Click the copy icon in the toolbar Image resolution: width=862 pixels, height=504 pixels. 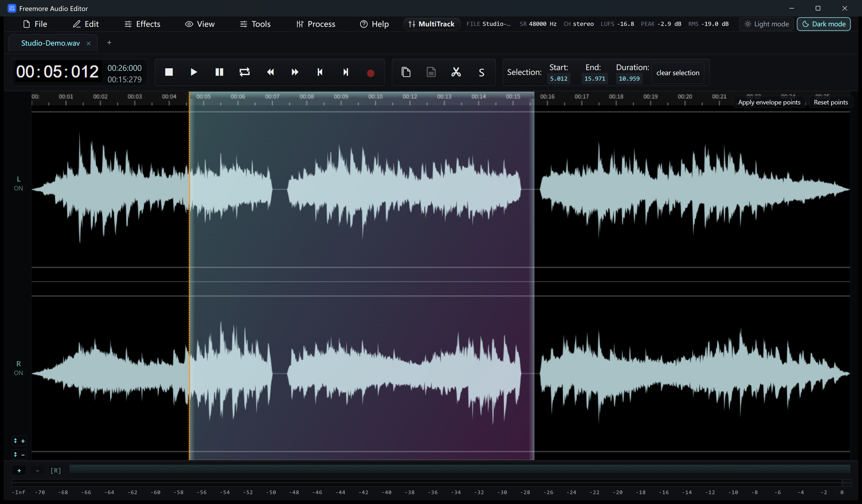pos(406,72)
